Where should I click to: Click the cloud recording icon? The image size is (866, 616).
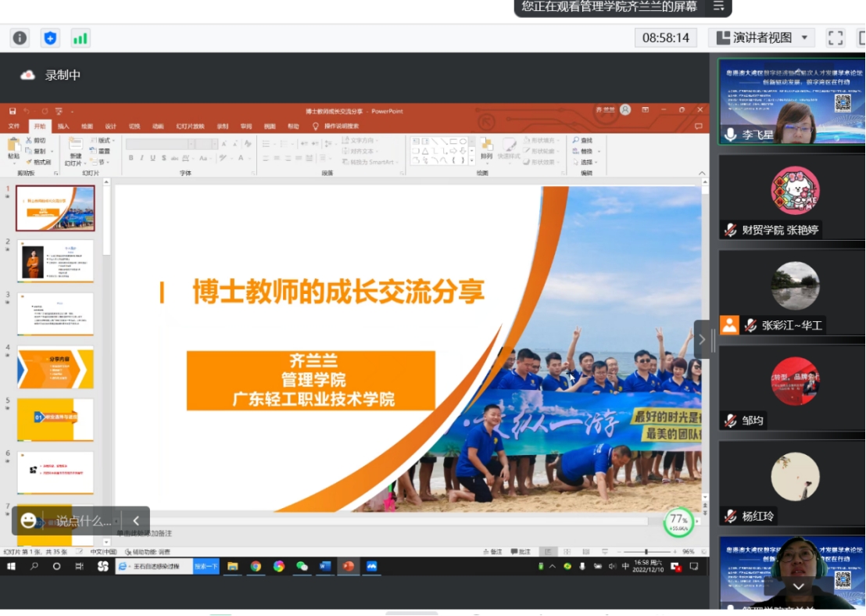tap(27, 75)
